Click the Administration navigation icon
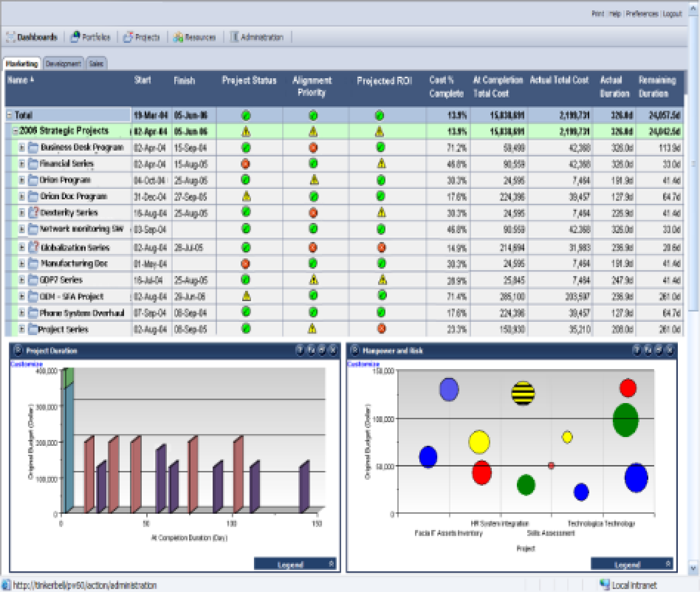The image size is (700, 592). click(234, 37)
